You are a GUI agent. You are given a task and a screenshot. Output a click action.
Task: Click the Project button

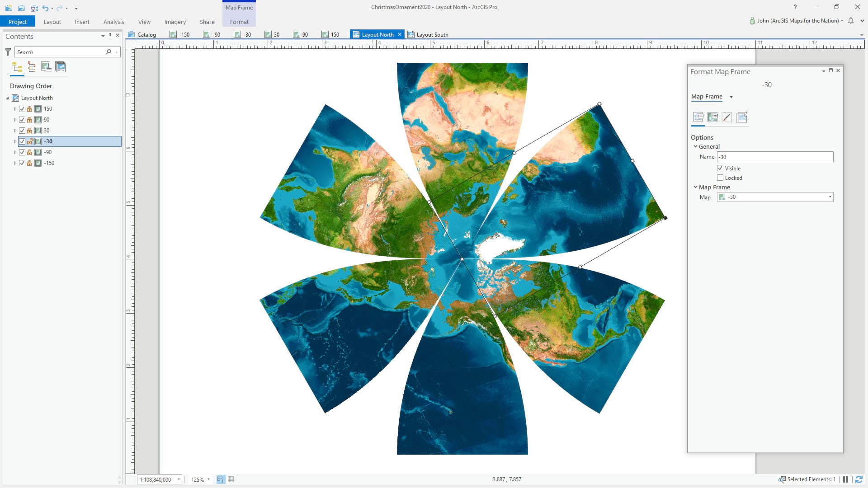(18, 22)
